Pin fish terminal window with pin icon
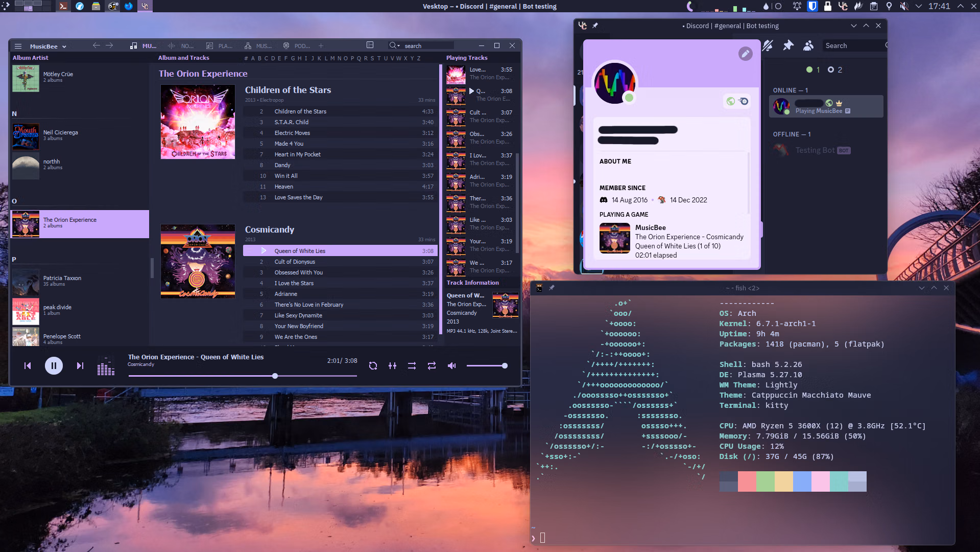Viewport: 980px width, 552px height. (552, 288)
